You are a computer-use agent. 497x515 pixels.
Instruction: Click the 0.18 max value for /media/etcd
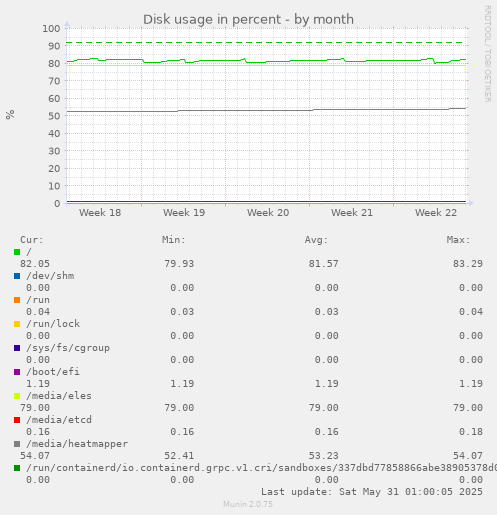point(471,432)
